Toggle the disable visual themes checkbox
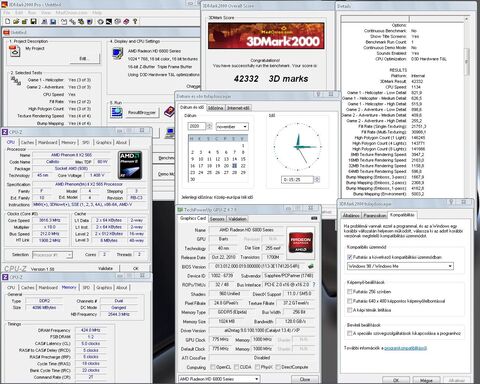Image resolution: width=480 pixels, height=384 pixels. pos(349,310)
